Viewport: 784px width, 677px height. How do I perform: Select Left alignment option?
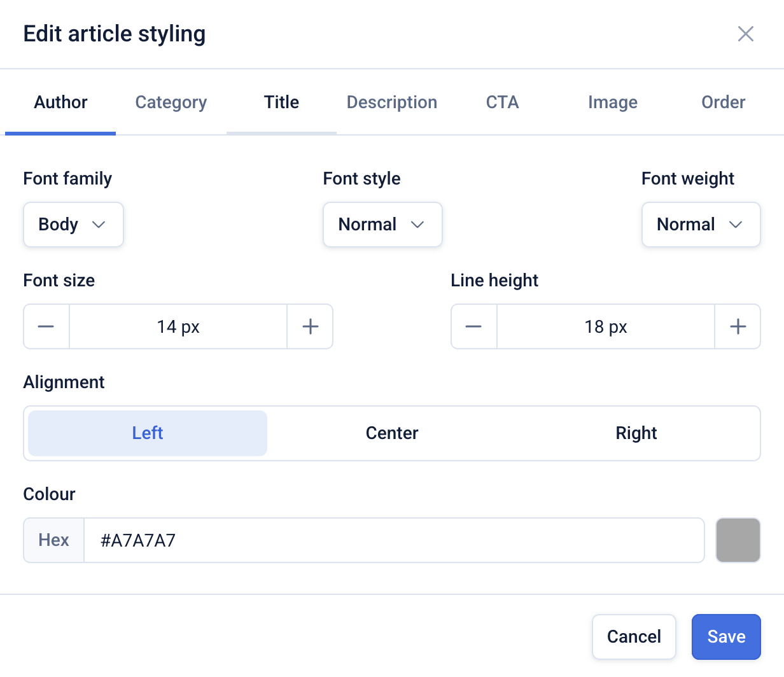click(x=148, y=433)
